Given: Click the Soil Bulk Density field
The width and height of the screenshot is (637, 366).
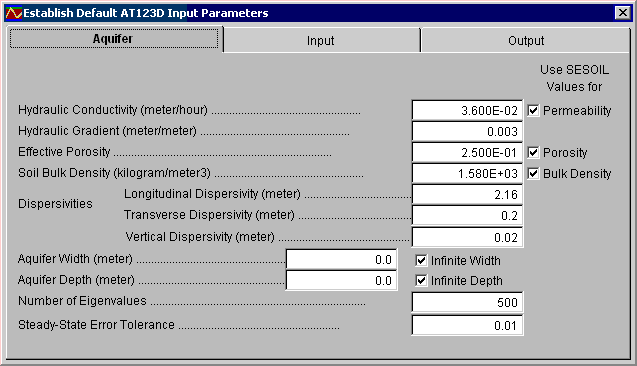Looking at the screenshot, I should tap(467, 174).
